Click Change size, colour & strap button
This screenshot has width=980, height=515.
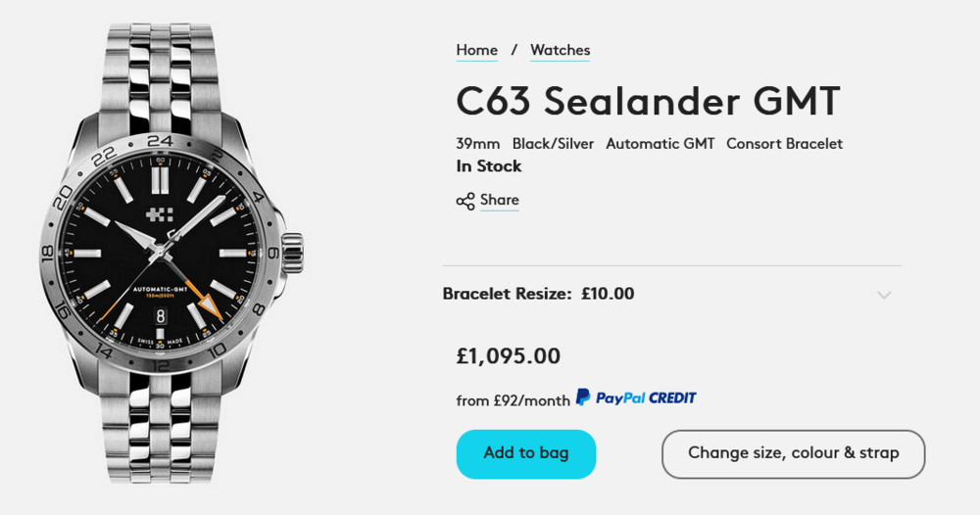coord(793,453)
